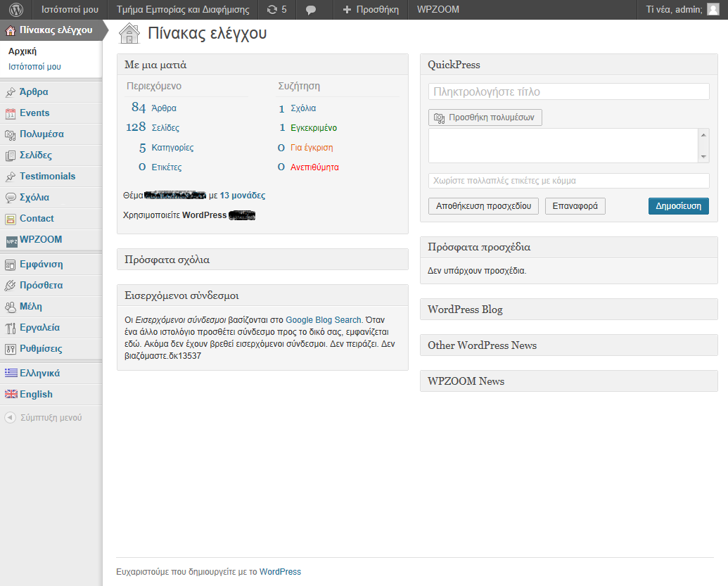Collapse the QuickPress widget header
Viewport: 728px width, 586px height.
point(569,65)
